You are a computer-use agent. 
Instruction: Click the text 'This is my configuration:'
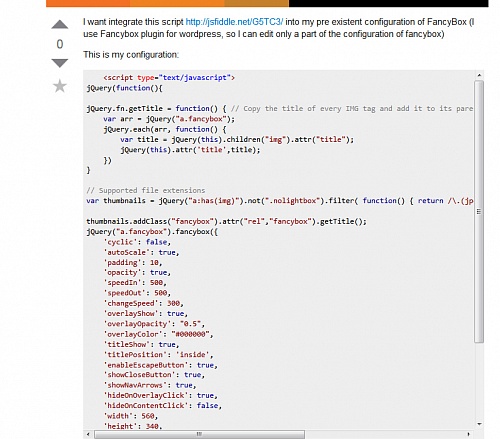[131, 55]
